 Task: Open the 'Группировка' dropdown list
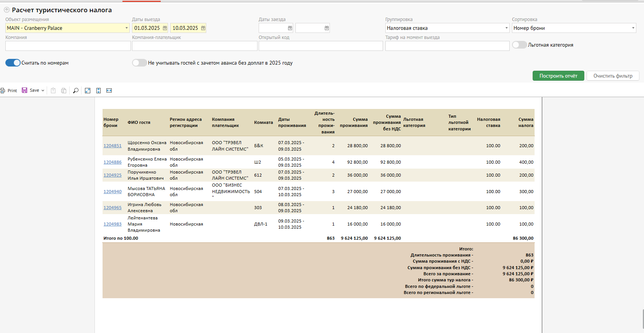click(506, 28)
